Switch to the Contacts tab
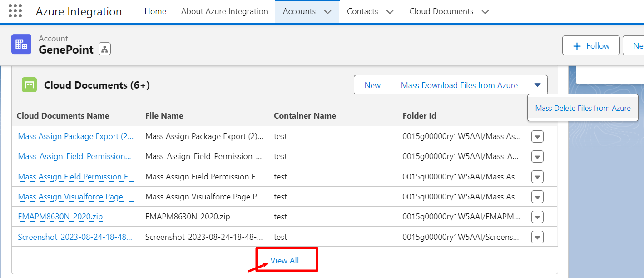The height and width of the screenshot is (278, 644). pyautogui.click(x=362, y=11)
